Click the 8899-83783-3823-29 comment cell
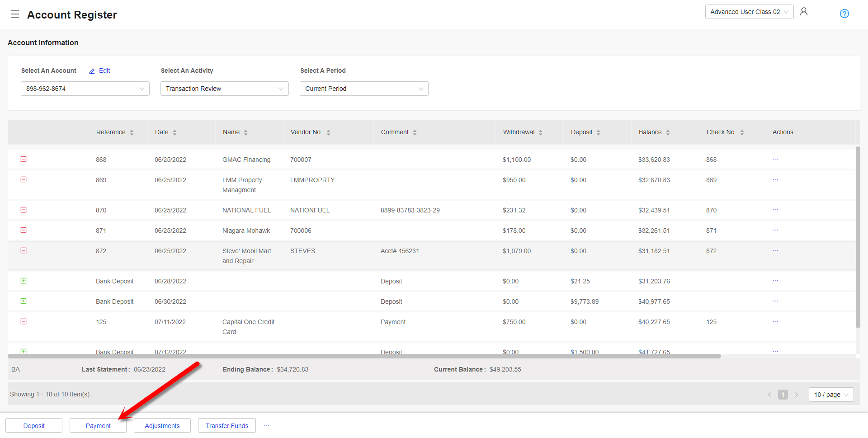This screenshot has width=868, height=438. click(410, 210)
